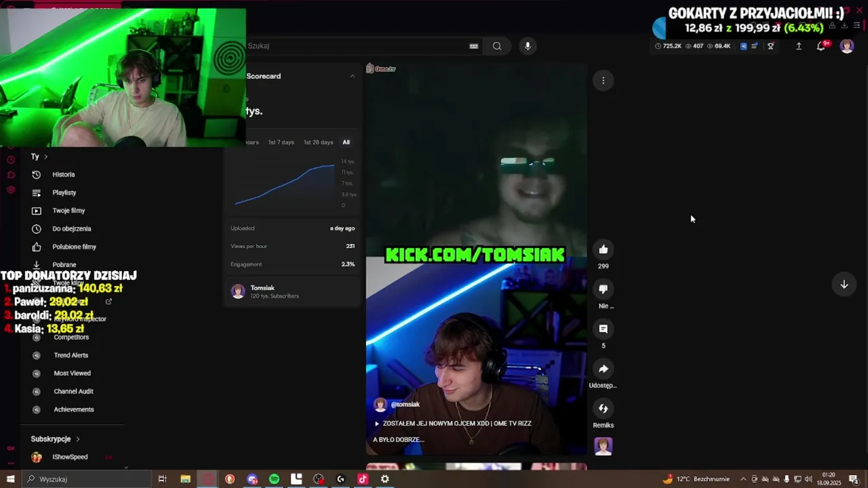This screenshot has width=868, height=488.
Task: Open Trend Alerts in the sidebar
Action: click(71, 355)
